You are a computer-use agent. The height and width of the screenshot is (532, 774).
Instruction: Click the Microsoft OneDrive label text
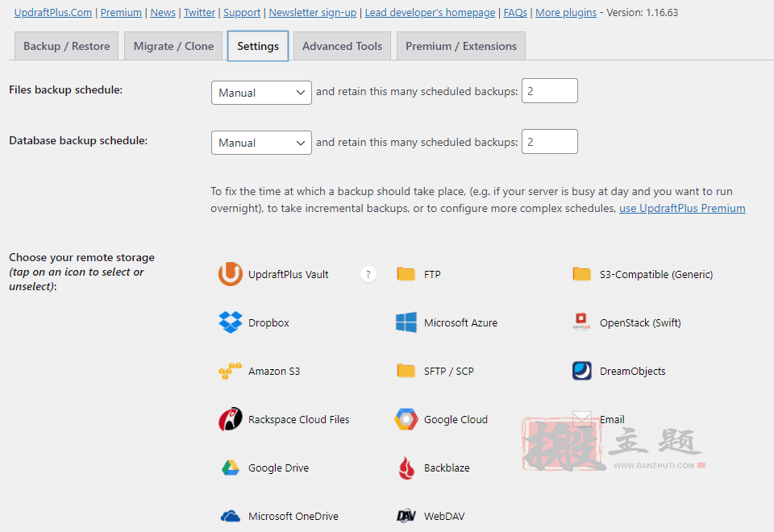(x=293, y=516)
